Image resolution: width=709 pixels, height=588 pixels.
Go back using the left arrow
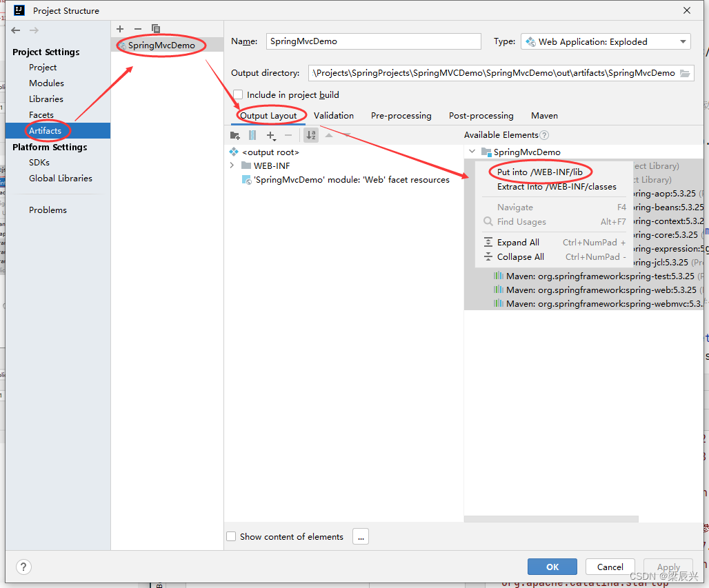[x=16, y=30]
